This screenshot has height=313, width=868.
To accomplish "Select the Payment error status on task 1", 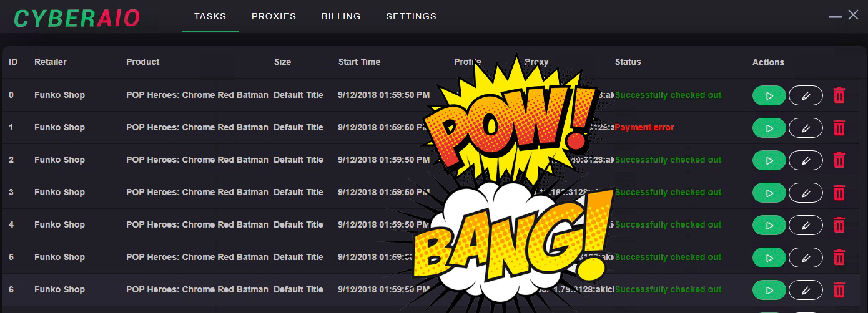I will (644, 127).
